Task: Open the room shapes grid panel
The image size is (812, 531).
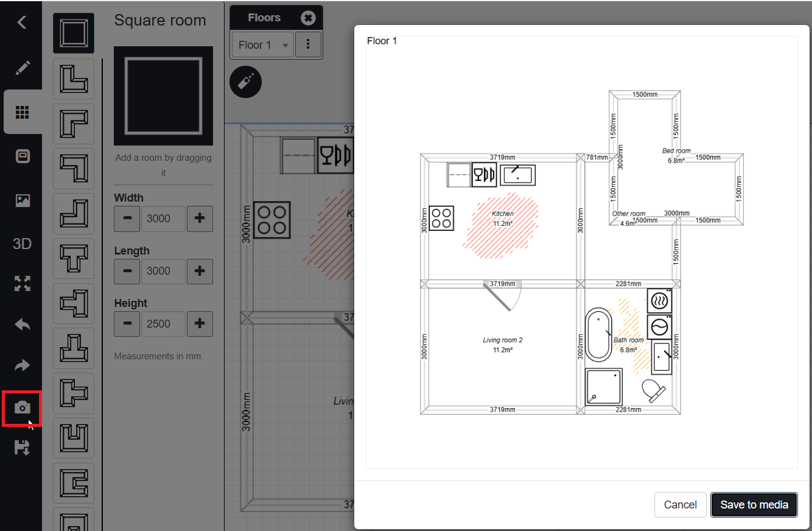Action: (23, 112)
